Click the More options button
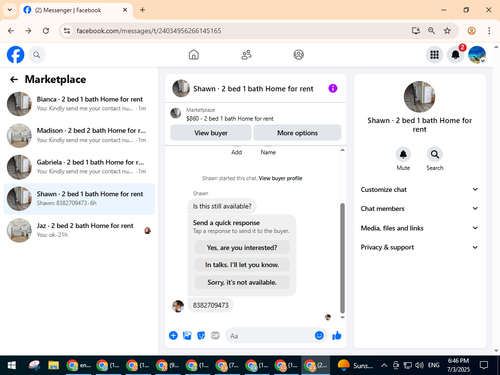Image resolution: width=500 pixels, height=375 pixels. pos(297,133)
